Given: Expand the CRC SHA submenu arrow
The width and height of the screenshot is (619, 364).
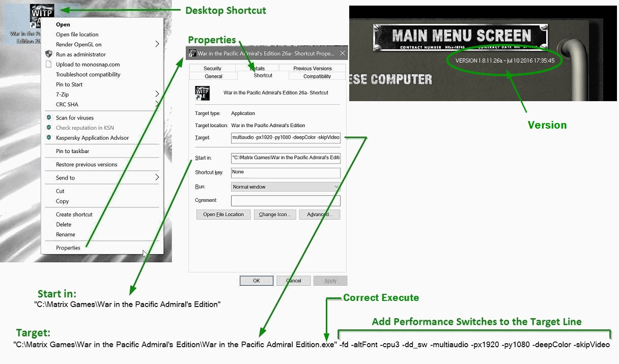Looking at the screenshot, I should point(157,104).
